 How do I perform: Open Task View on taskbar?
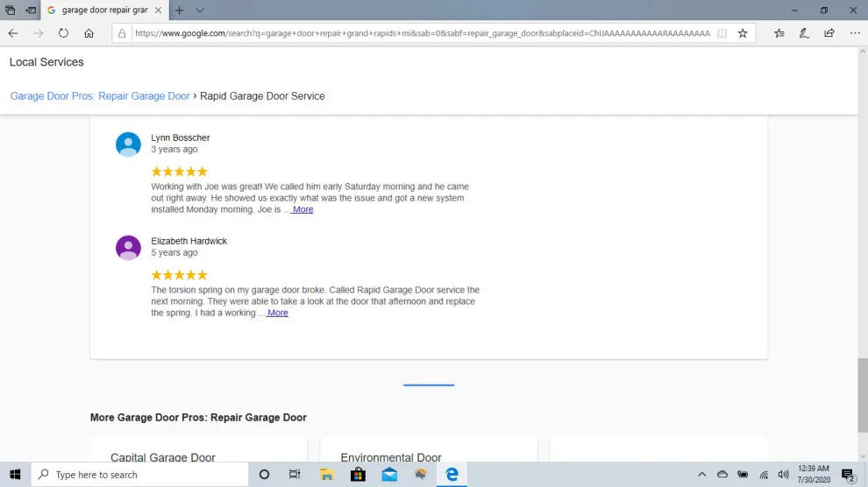295,474
